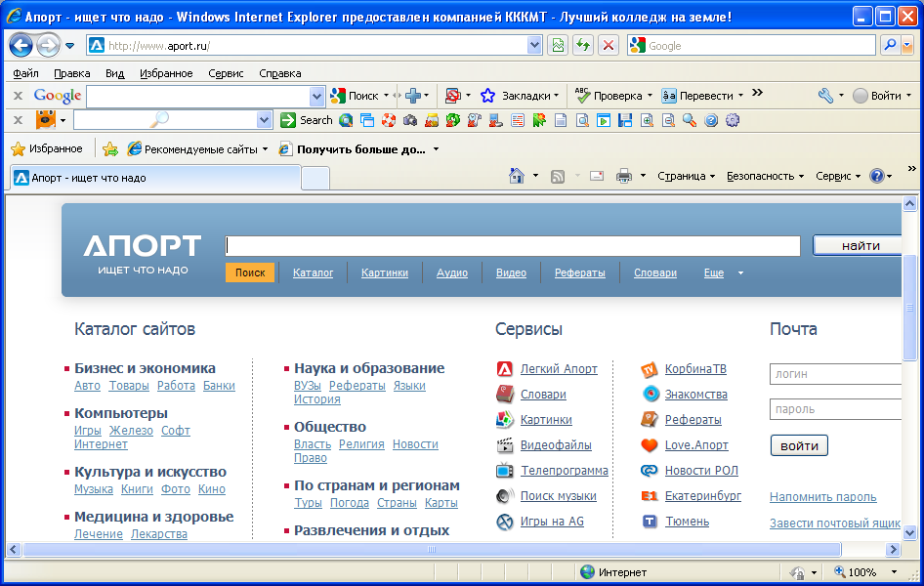The image size is (924, 586).
Task: Expand the Еще dropdown on Aport
Action: coord(740,272)
